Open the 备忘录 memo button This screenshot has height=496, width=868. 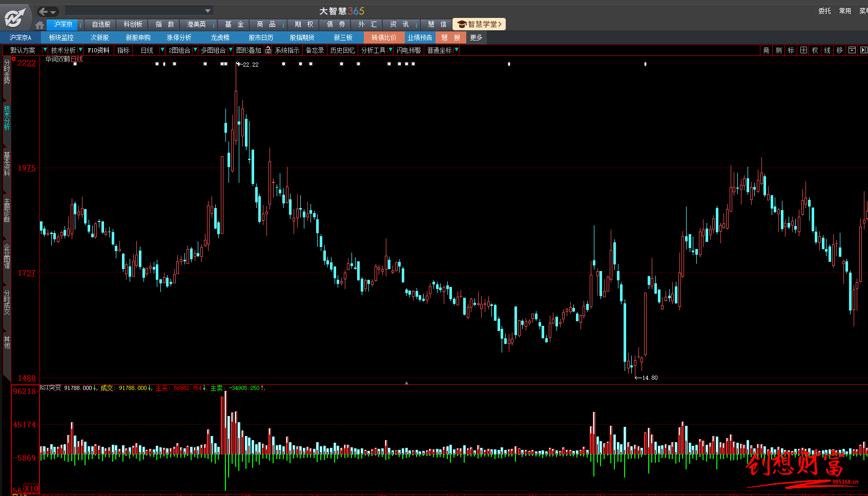click(x=315, y=50)
